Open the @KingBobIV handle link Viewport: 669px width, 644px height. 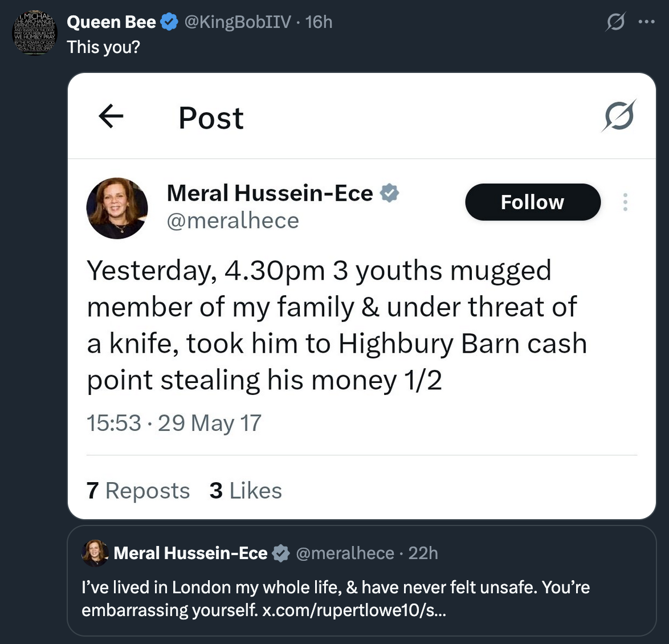[238, 22]
